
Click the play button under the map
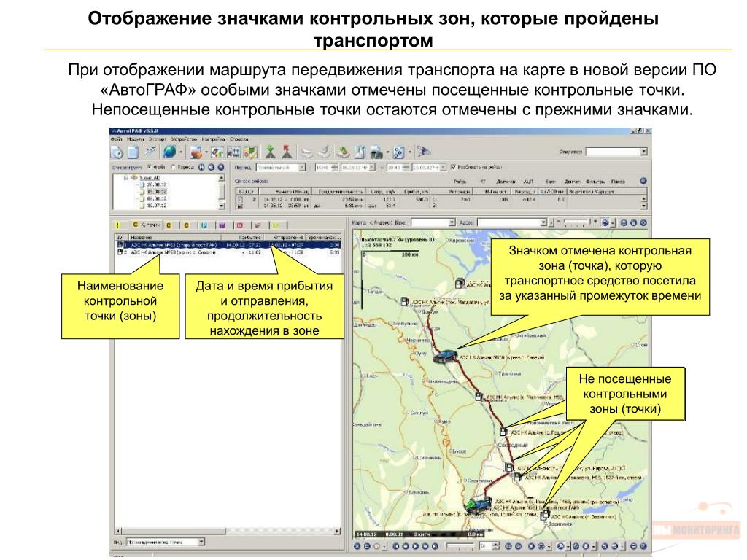[x=415, y=546]
